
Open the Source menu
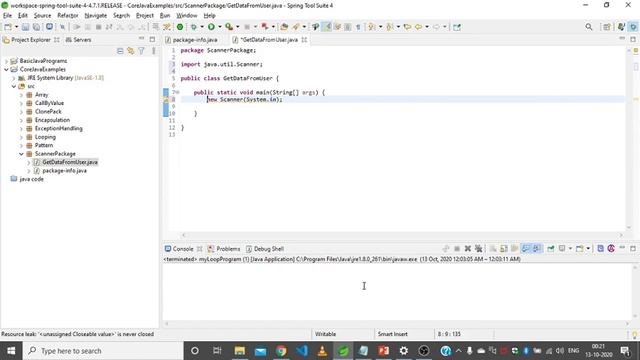click(x=42, y=16)
